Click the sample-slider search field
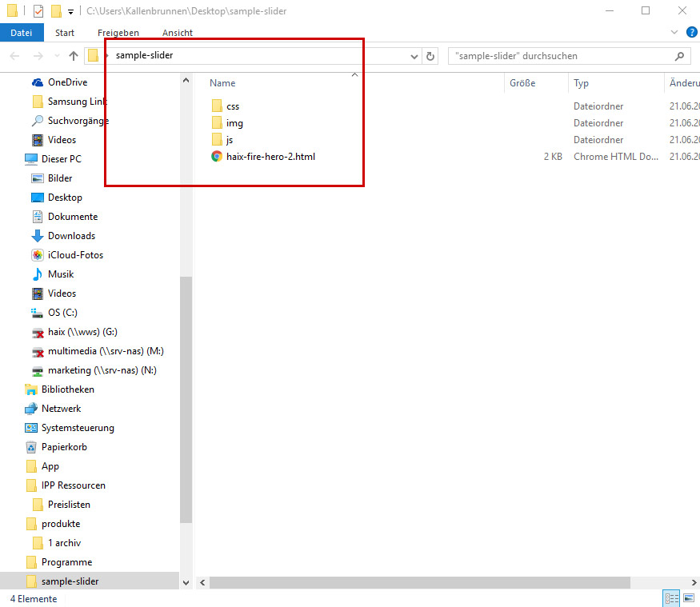700x607 pixels. pos(569,56)
